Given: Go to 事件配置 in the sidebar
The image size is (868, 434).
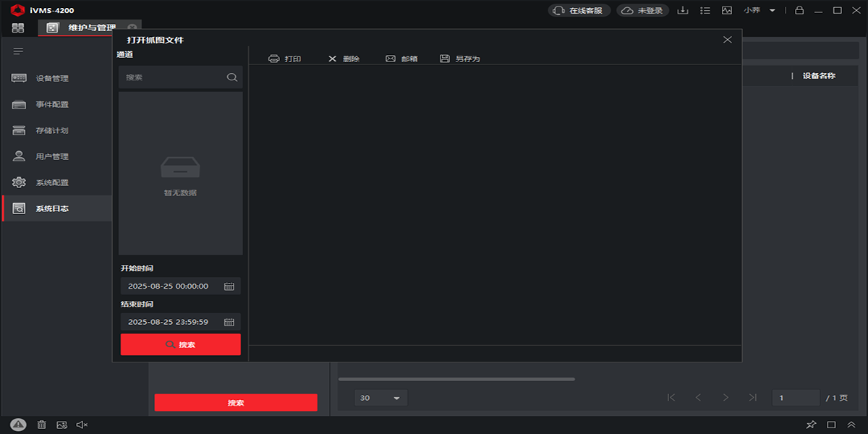Looking at the screenshot, I should click(x=56, y=104).
